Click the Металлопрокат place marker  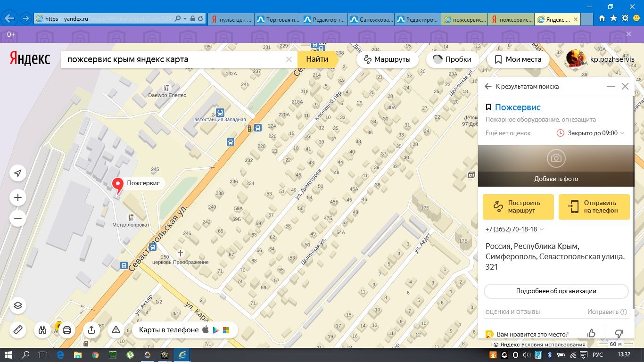131,218
